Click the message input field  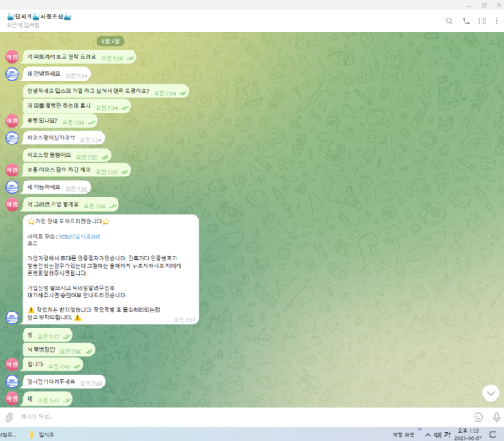tap(241, 417)
